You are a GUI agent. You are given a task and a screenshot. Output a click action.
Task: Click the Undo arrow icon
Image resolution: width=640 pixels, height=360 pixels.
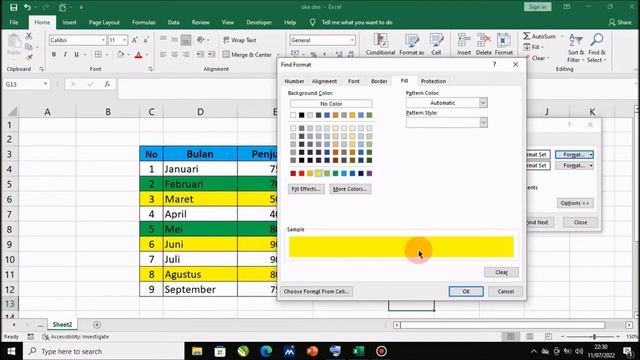(x=27, y=7)
